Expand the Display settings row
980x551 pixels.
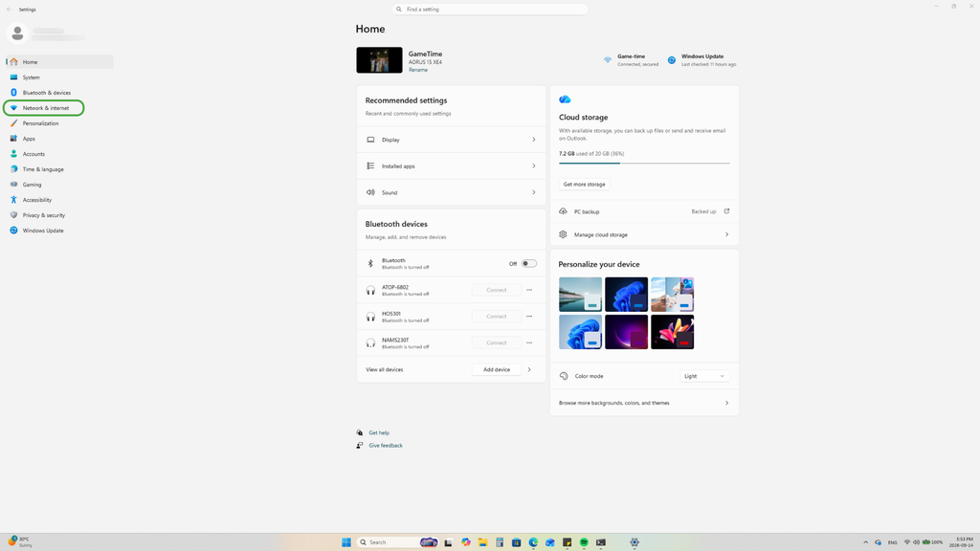[x=452, y=140]
